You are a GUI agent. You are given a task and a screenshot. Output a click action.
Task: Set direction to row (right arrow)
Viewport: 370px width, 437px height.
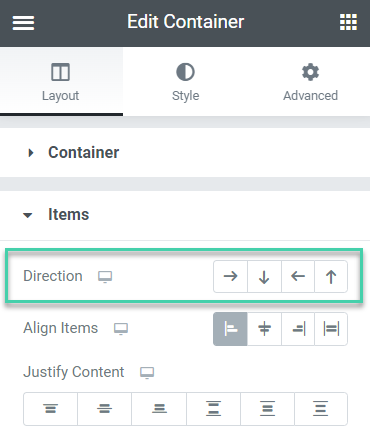pyautogui.click(x=230, y=277)
